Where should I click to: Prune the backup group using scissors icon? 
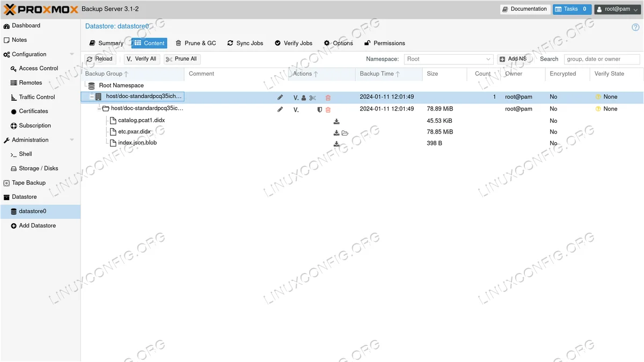[x=313, y=98]
